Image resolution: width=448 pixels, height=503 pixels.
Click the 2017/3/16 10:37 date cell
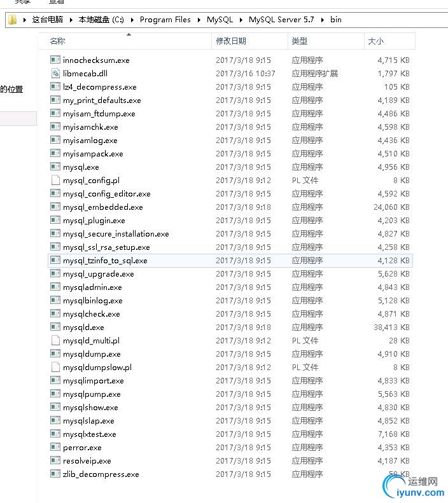coord(246,73)
